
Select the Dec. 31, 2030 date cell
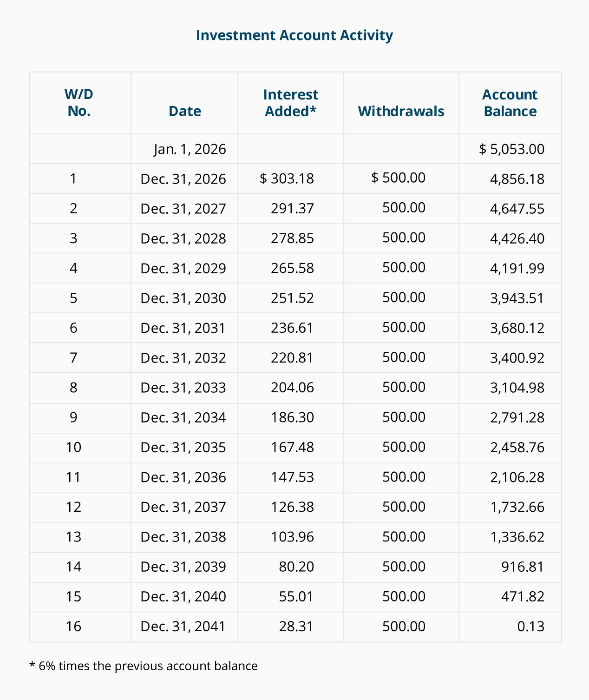[x=183, y=298]
